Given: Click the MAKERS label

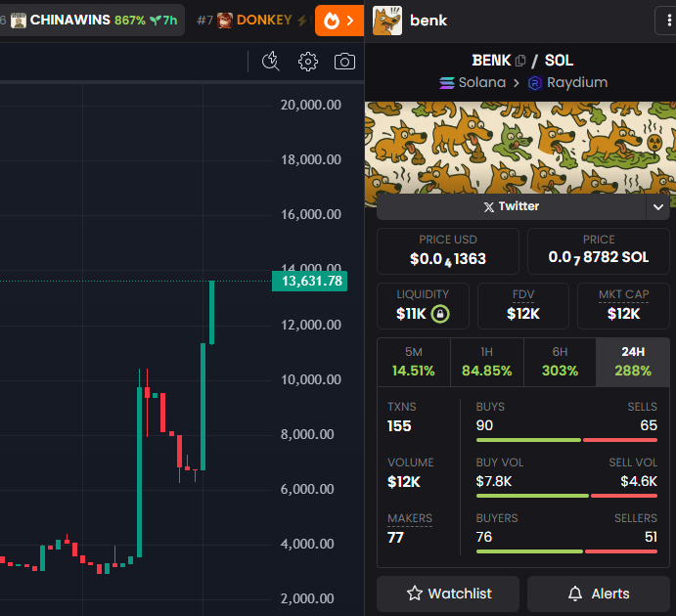Looking at the screenshot, I should 410,518.
